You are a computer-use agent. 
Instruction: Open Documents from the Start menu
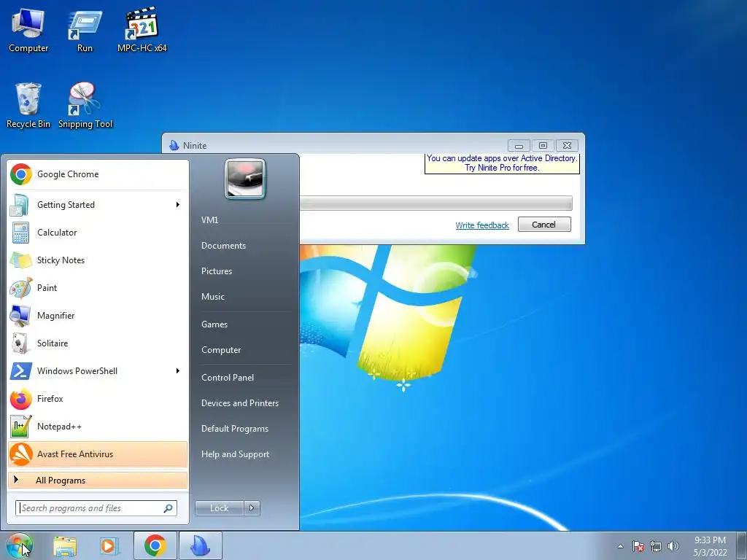click(x=223, y=246)
